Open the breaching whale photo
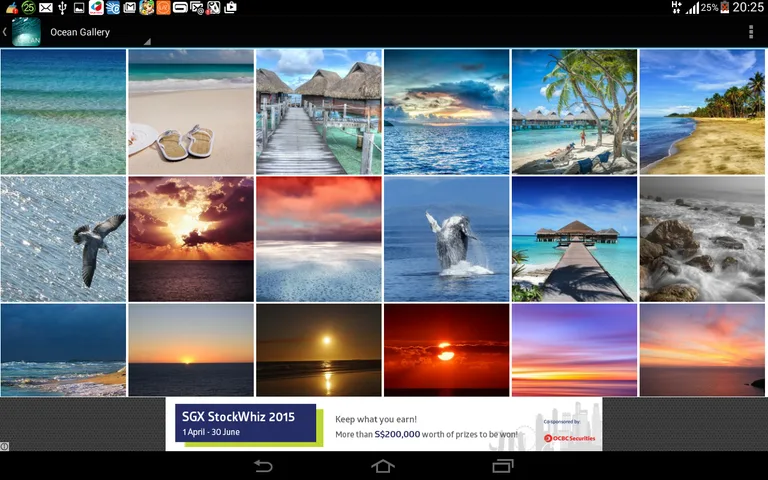 446,239
